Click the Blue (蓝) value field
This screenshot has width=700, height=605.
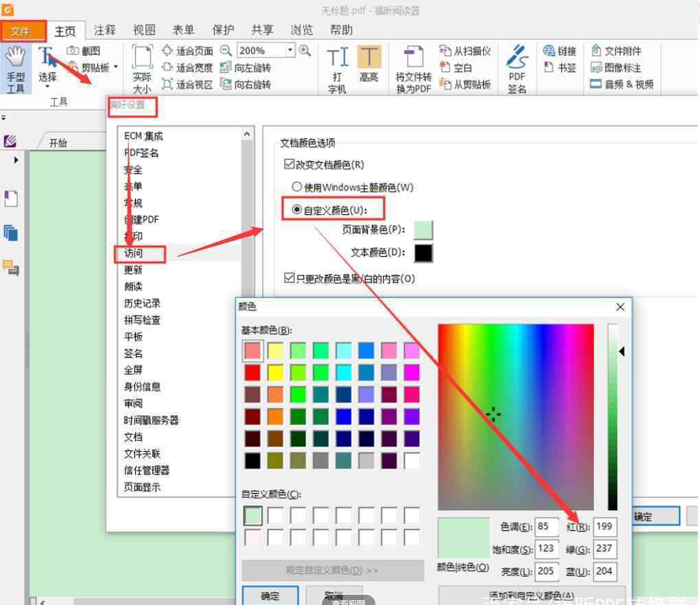click(x=605, y=571)
